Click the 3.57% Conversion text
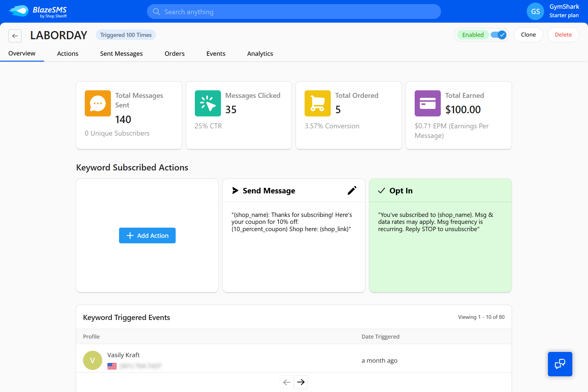This screenshot has width=588, height=392. point(332,126)
